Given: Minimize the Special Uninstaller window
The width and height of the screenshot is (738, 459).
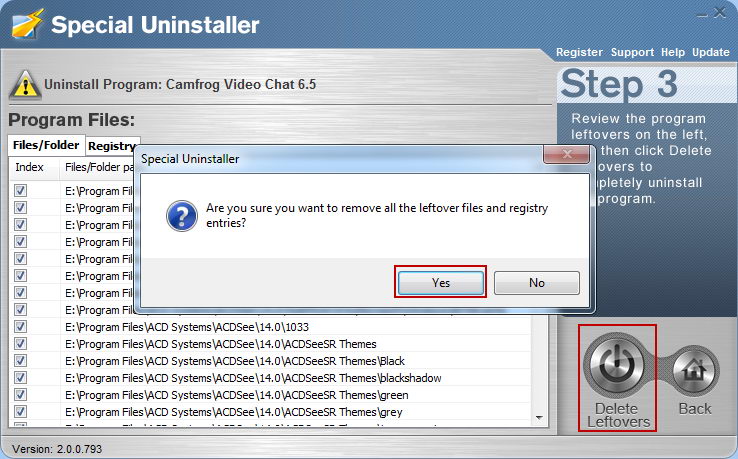Looking at the screenshot, I should 702,15.
